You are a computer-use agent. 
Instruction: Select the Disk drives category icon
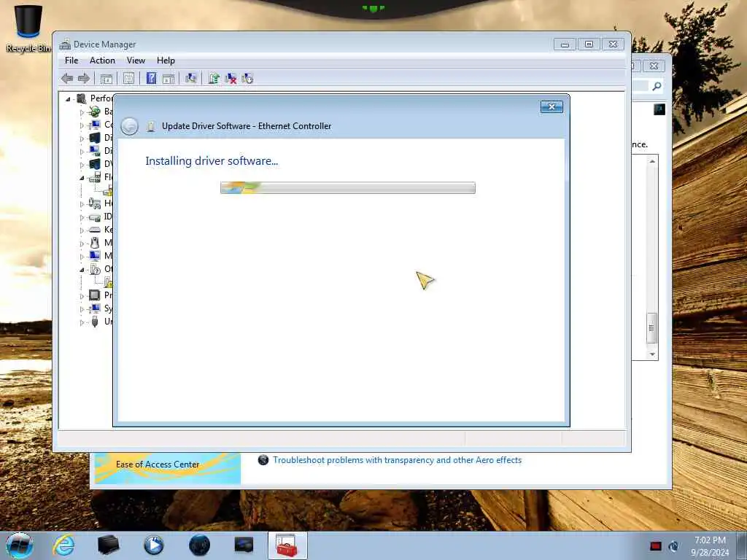click(x=95, y=138)
